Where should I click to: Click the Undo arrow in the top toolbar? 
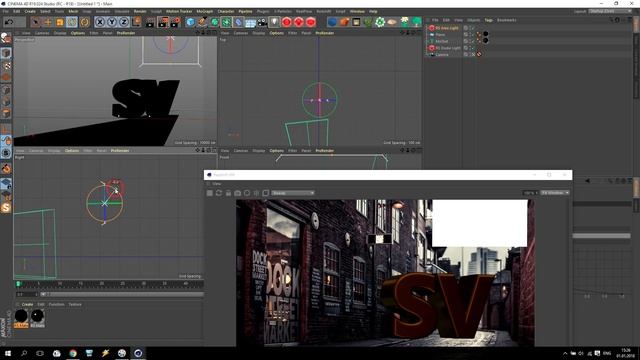9,22
